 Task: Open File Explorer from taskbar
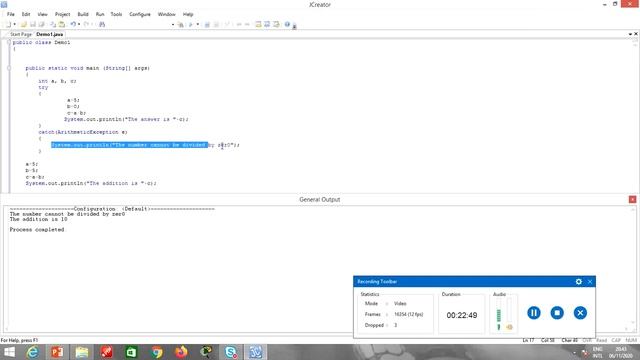82,352
